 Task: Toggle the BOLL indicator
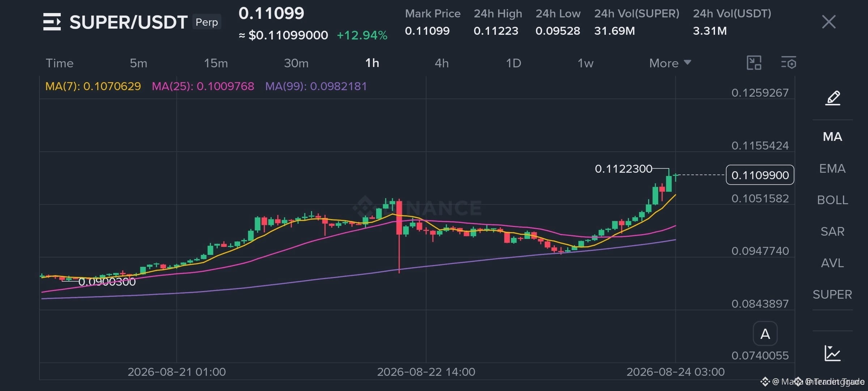pyautogui.click(x=833, y=200)
